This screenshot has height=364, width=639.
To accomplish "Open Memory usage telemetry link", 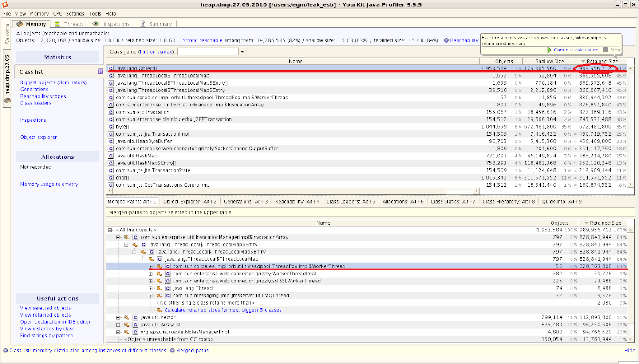I will coord(49,184).
